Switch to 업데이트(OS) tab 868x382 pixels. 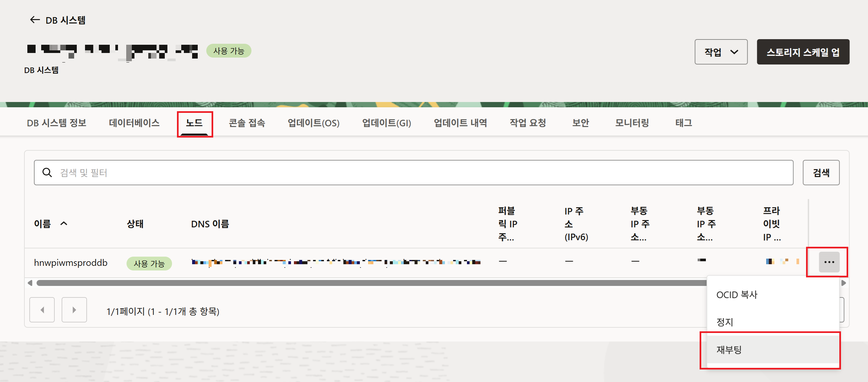313,123
